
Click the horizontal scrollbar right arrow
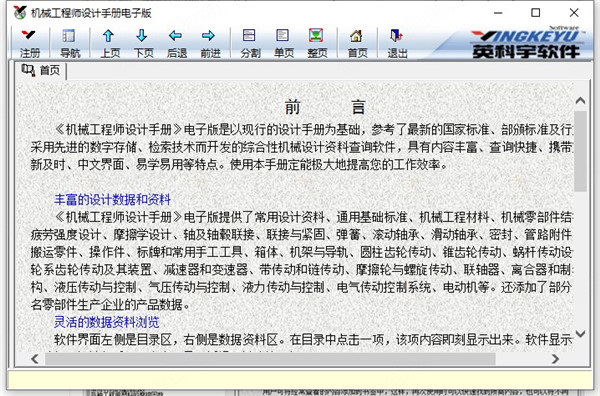coord(555,359)
